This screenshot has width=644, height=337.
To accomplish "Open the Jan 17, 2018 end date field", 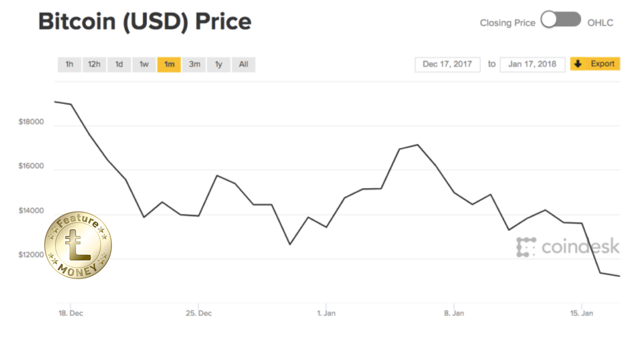I will (x=533, y=64).
